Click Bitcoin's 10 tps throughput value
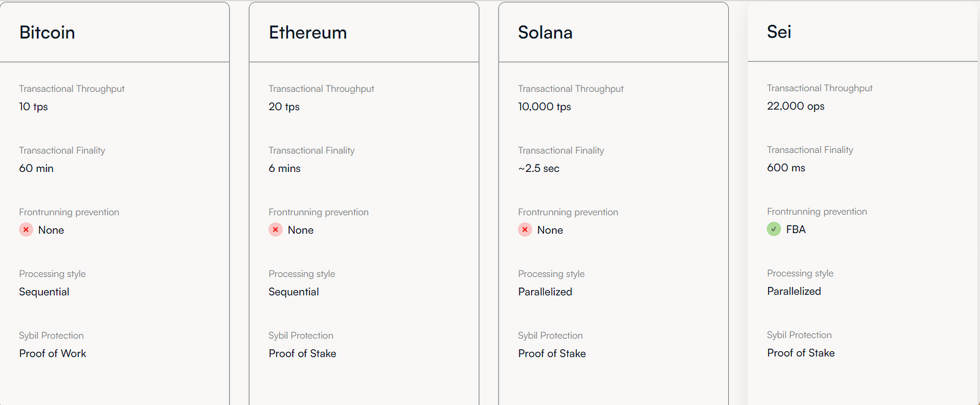Viewport: 980px width, 405px height. [33, 106]
